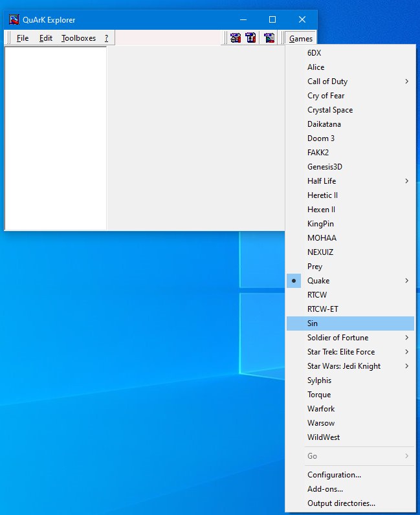The image size is (420, 515).
Task: Click the highlighted Sin entry
Action: tap(350, 323)
